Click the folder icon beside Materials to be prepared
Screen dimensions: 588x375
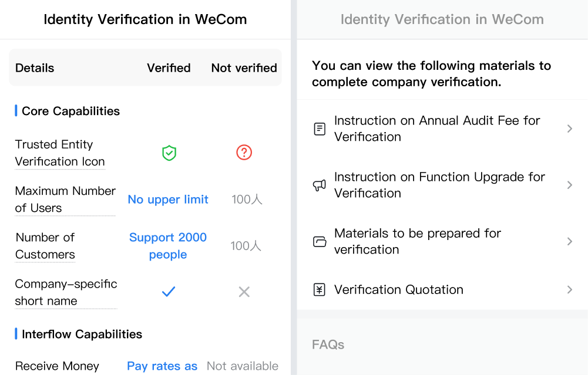320,242
